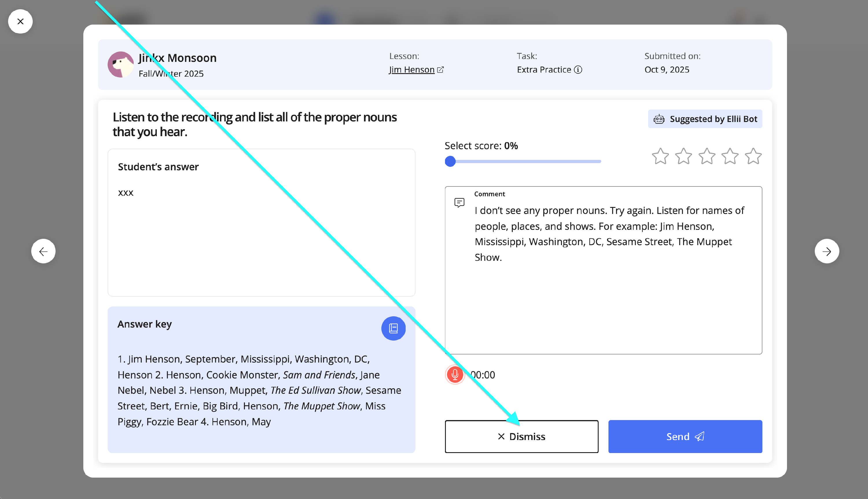This screenshot has height=499, width=868.
Task: Select the first star rating
Action: [660, 156]
